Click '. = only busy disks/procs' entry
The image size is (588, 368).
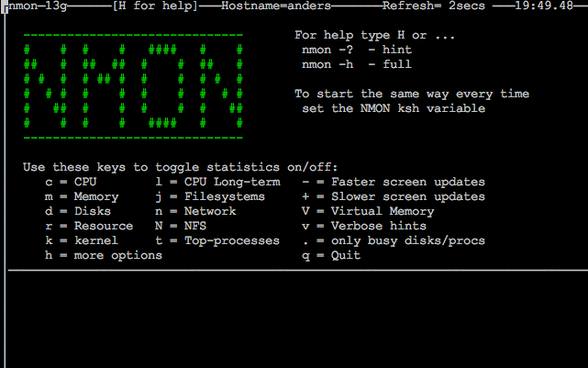pos(394,240)
